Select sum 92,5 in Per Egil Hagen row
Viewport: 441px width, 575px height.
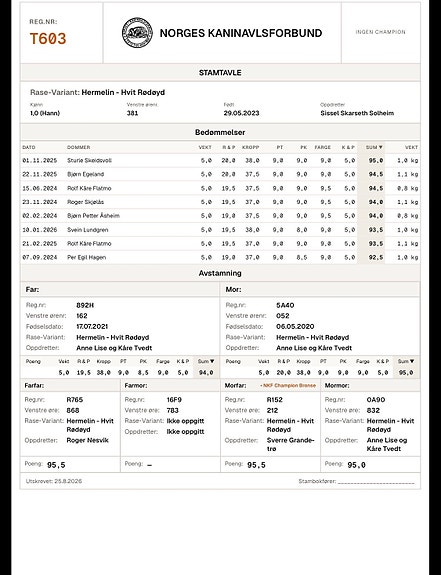click(x=376, y=257)
